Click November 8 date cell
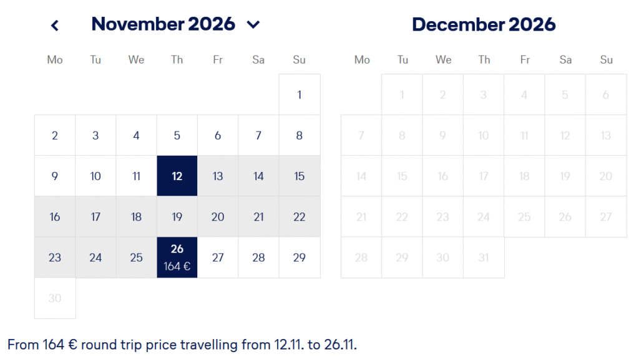The width and height of the screenshot is (639, 364). (300, 135)
